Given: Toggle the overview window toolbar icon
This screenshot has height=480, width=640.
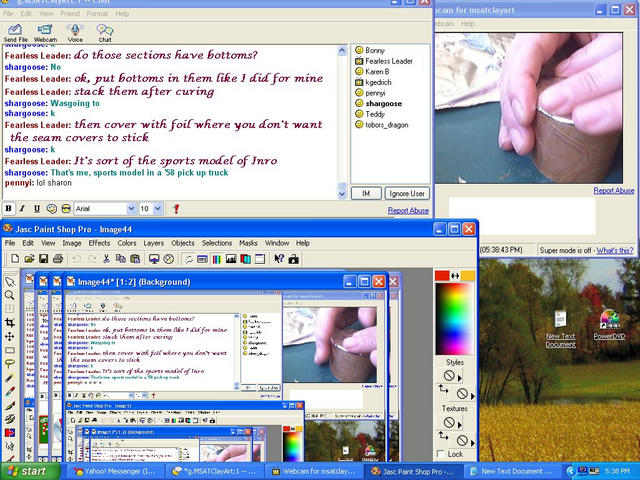Looking at the screenshot, I should 260,259.
